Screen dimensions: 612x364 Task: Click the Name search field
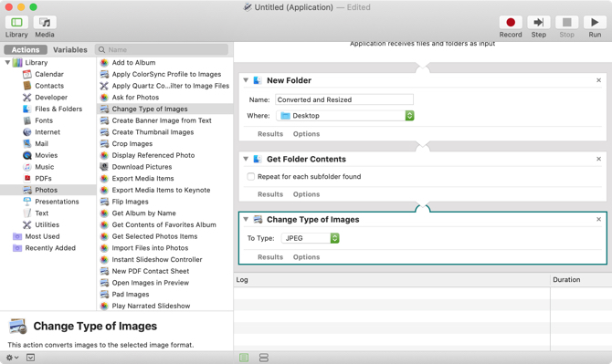pos(162,50)
